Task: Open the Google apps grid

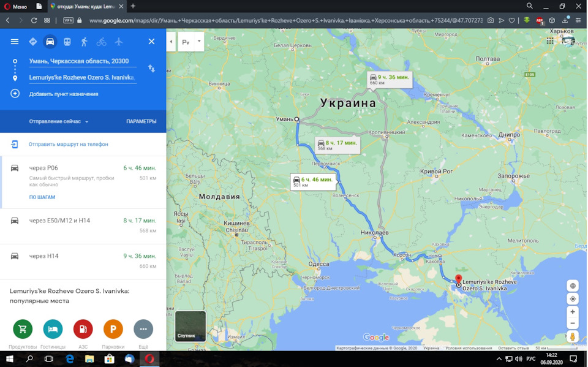Action: pos(550,41)
